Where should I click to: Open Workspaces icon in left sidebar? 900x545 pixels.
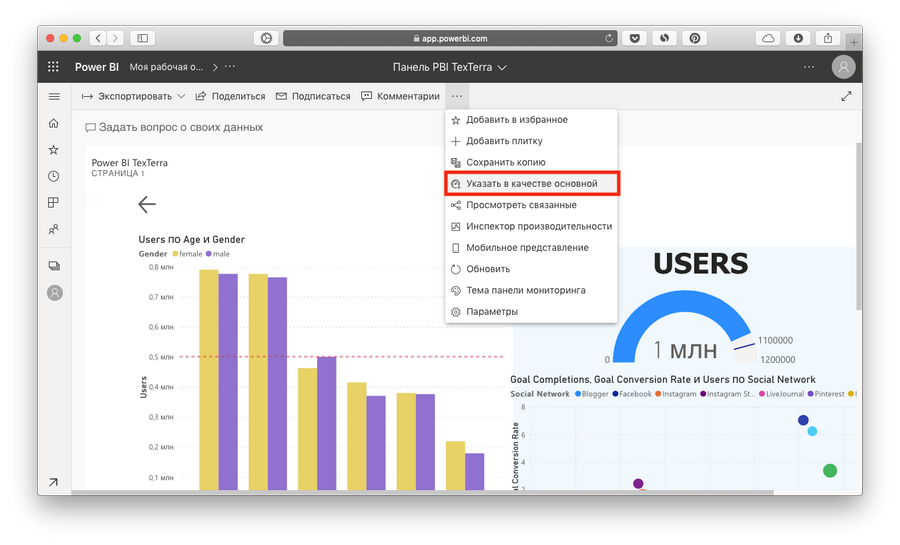click(x=54, y=266)
